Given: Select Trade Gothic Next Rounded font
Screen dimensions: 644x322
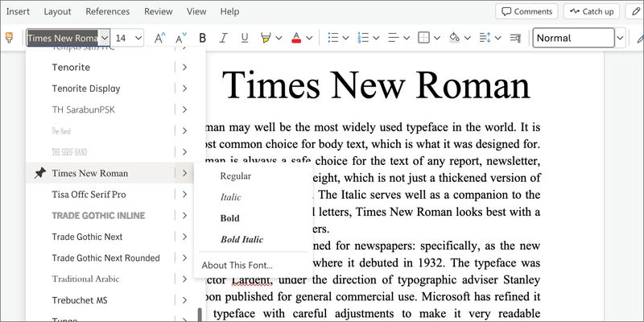Looking at the screenshot, I should 105,258.
